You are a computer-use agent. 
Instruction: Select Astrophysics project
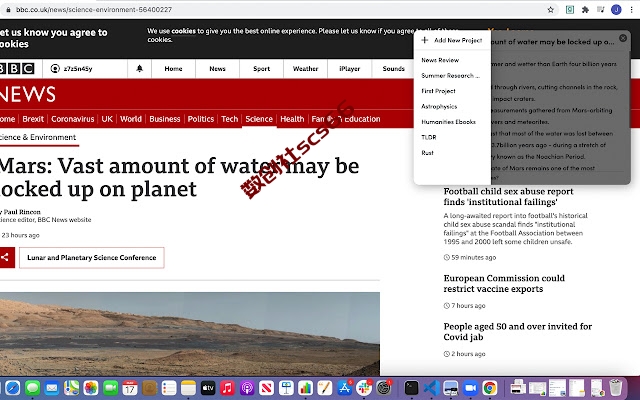tap(439, 107)
